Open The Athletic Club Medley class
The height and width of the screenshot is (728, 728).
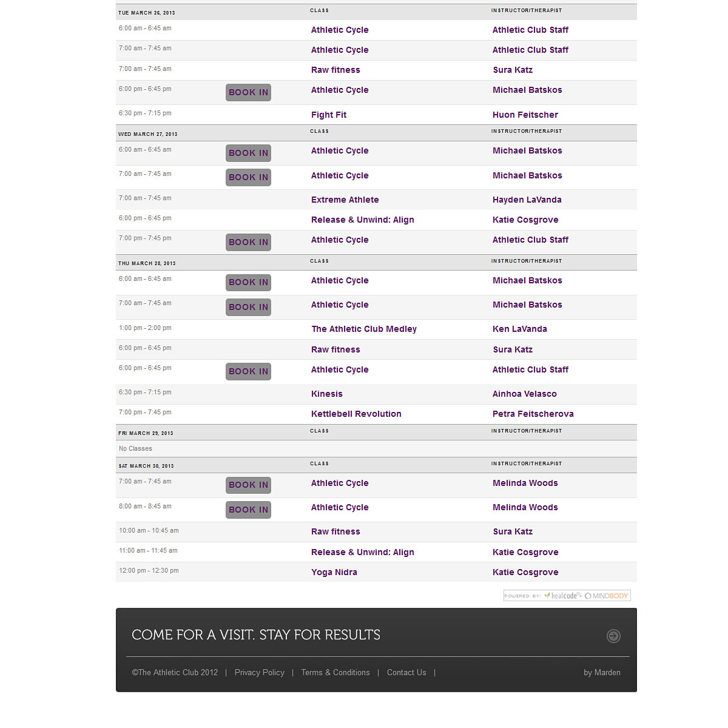coord(364,329)
